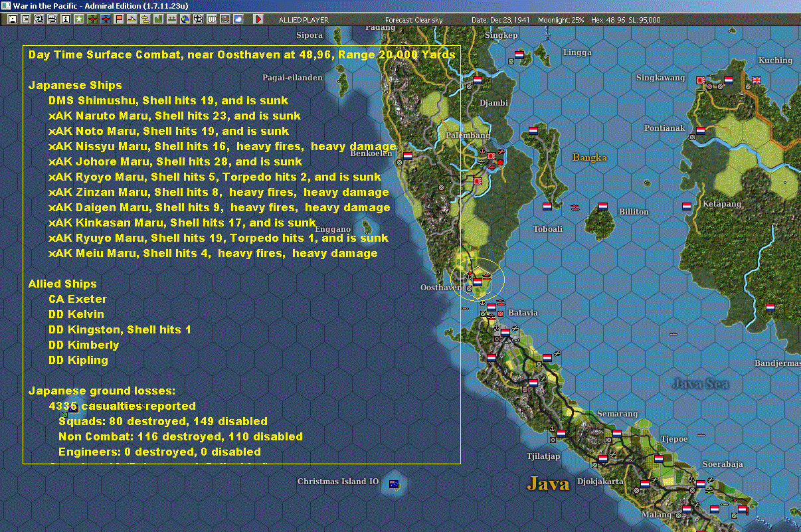Click 'DD Kingston, Shell hits 1' line
The width and height of the screenshot is (801, 532).
(x=120, y=329)
